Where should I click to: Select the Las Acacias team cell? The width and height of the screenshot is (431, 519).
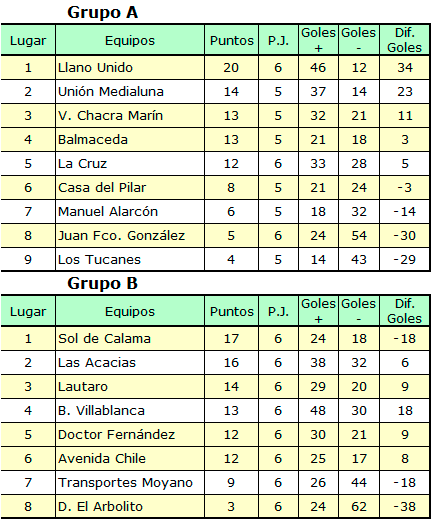coord(130,363)
